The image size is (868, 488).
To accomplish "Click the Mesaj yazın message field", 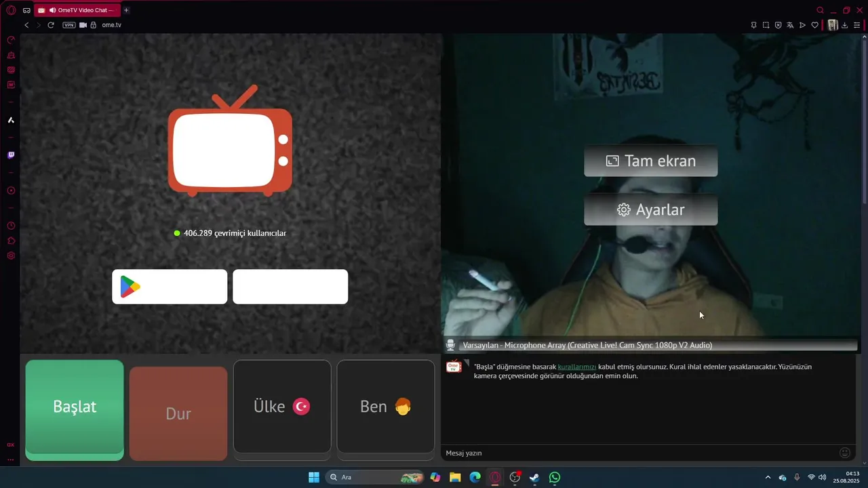I will pyautogui.click(x=637, y=453).
